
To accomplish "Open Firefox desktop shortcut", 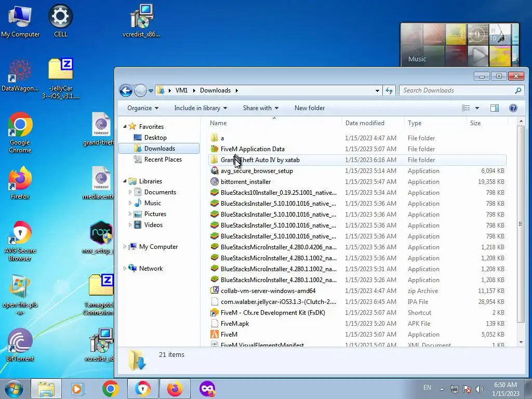I will (x=20, y=183).
